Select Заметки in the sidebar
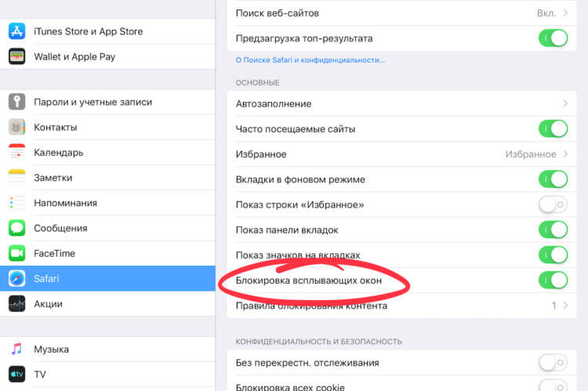Screen dimensions: 588x391 click(x=107, y=178)
